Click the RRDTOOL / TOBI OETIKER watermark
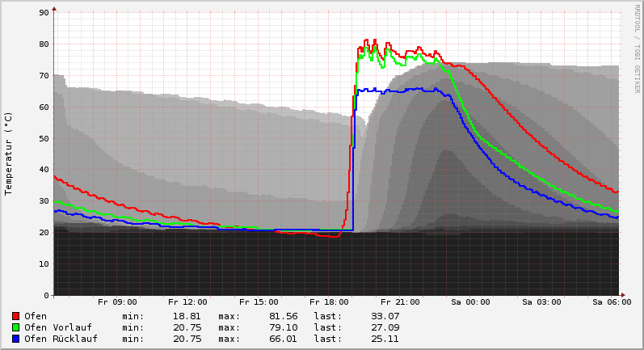Screen dimensions: 644x350 click(637, 48)
